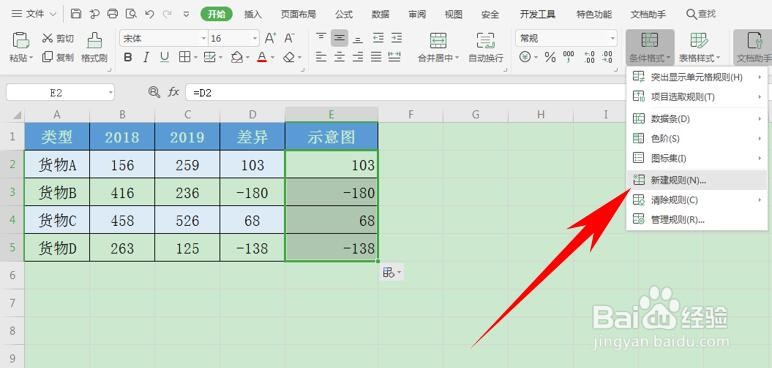
Task: Click the justify alignment icon
Action: pyautogui.click(x=377, y=57)
